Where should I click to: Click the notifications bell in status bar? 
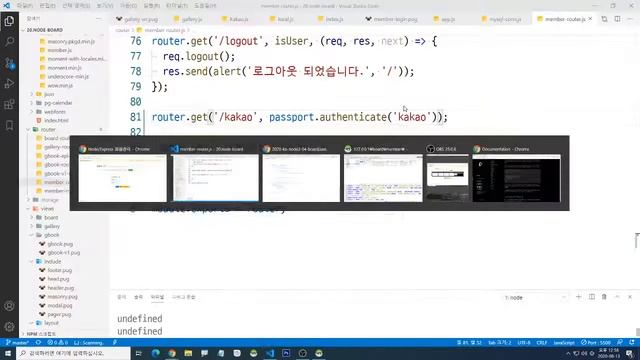tap(632, 342)
